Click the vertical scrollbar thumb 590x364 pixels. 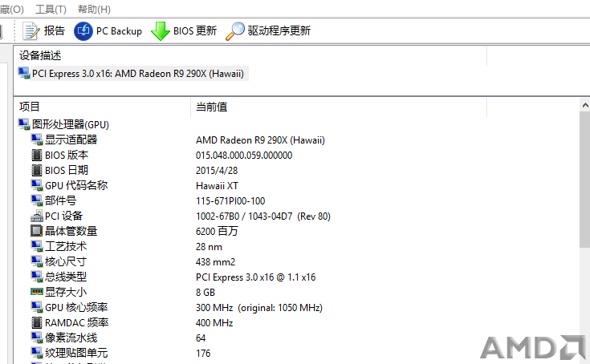(x=585, y=180)
